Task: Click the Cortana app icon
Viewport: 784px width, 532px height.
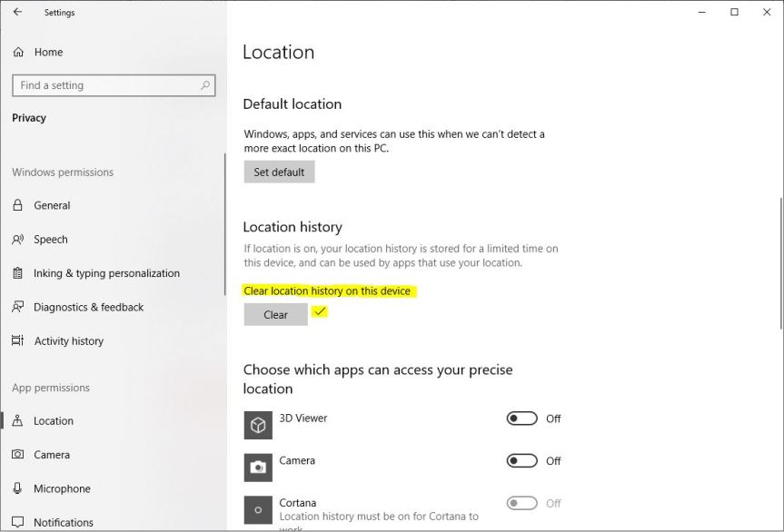Action: [257, 508]
